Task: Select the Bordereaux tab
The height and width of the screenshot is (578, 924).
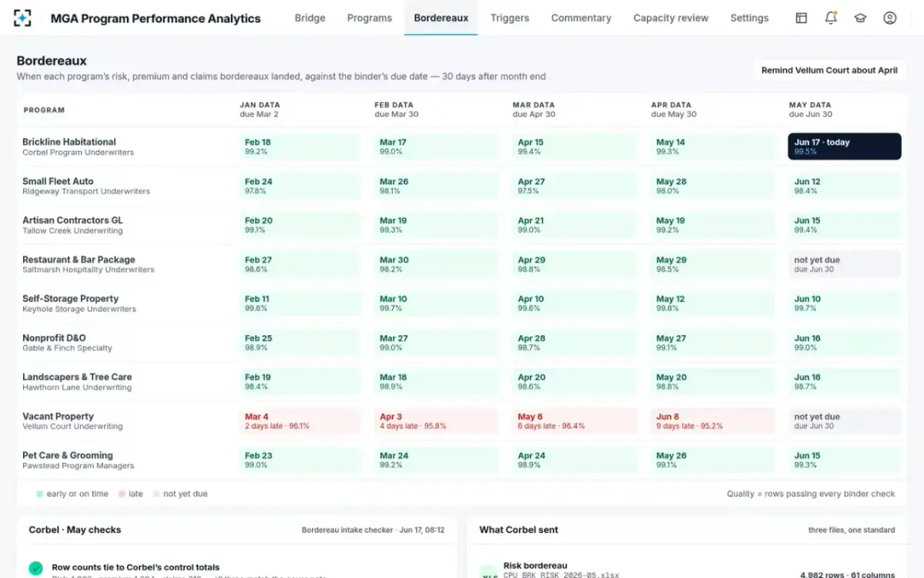Action: pos(441,18)
